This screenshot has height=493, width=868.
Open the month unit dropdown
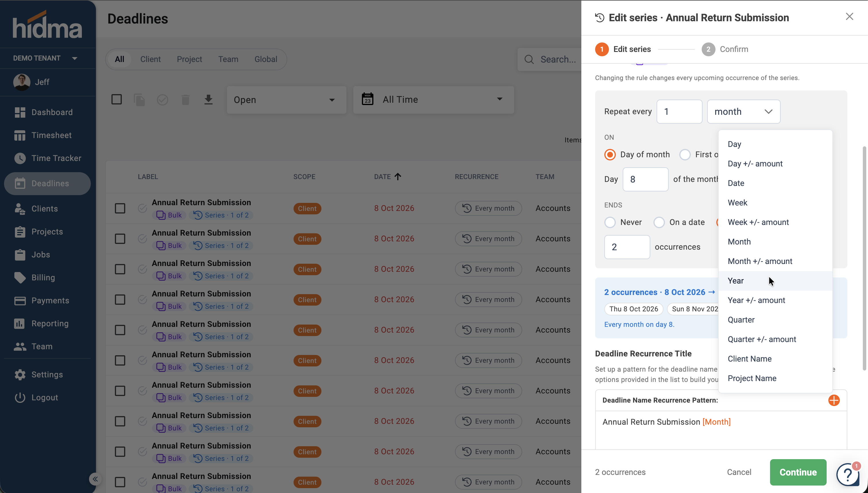[x=743, y=112]
